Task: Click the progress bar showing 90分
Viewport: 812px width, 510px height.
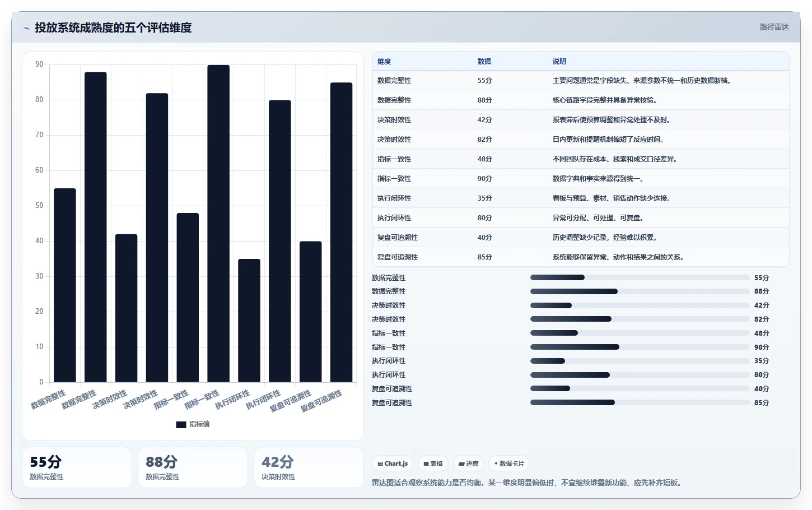Action: click(640, 347)
